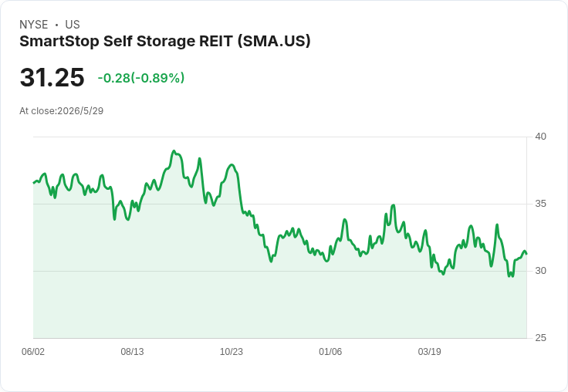Click the 40 price axis label
Viewport: 568px width, 392px height.
pyautogui.click(x=540, y=137)
